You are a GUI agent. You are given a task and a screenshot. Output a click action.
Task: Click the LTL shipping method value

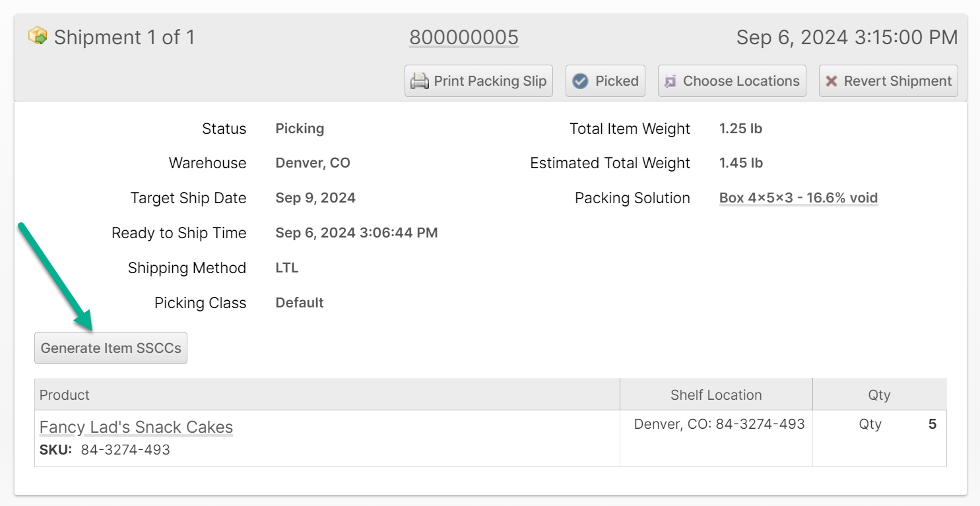pyautogui.click(x=287, y=268)
